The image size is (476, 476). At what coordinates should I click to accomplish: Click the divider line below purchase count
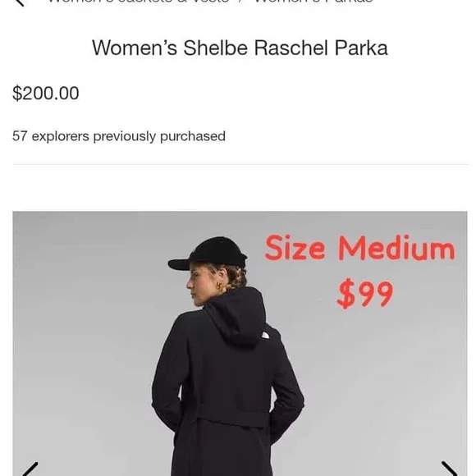[240, 164]
